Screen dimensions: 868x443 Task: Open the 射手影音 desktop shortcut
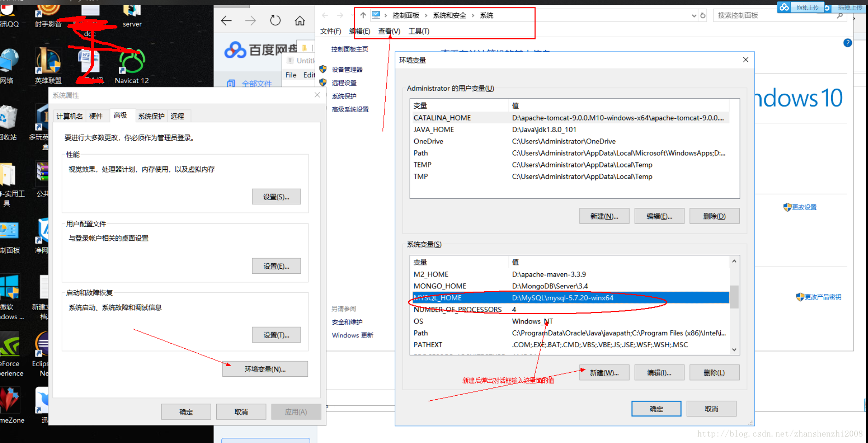(x=48, y=15)
